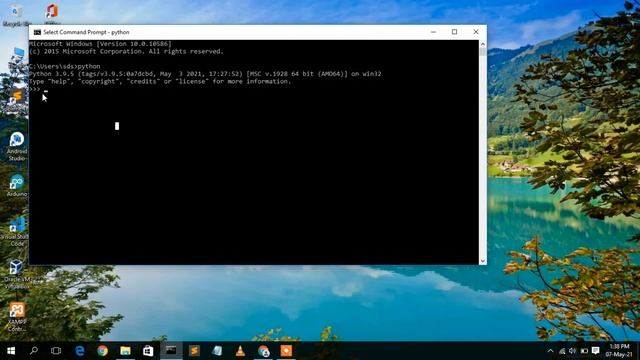Open the Windows Start menu
The image size is (640, 360).
click(11, 351)
